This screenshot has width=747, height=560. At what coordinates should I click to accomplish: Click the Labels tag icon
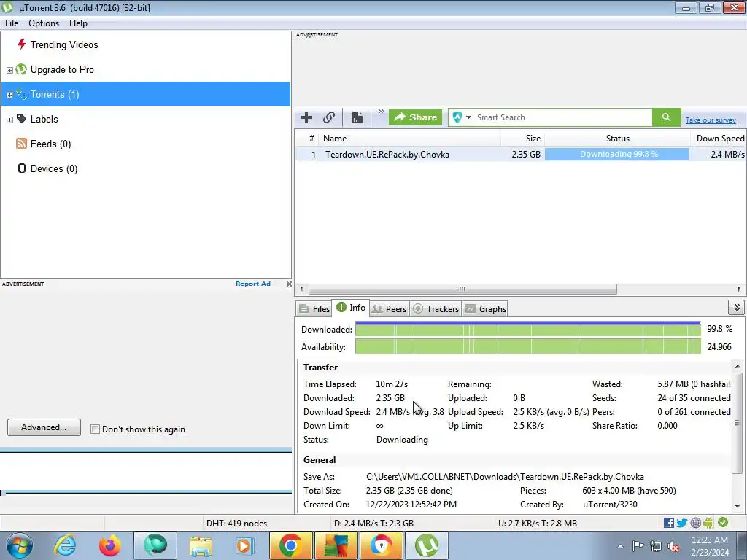(21, 119)
